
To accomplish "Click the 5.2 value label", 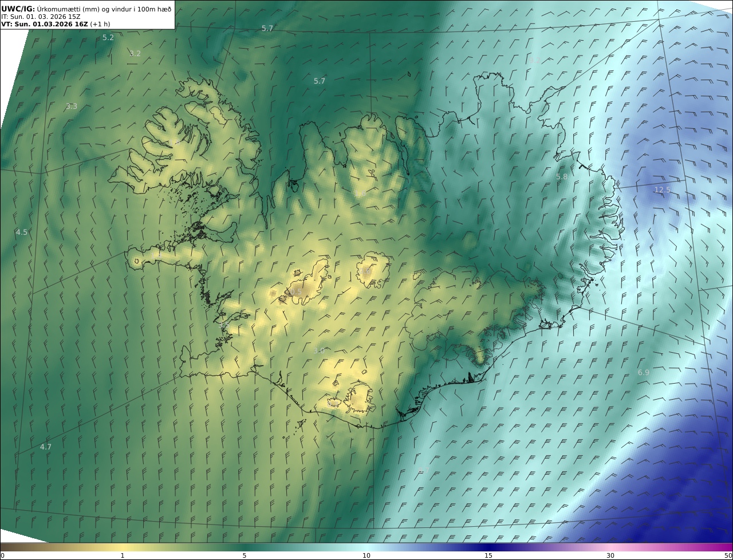I will pyautogui.click(x=108, y=37).
